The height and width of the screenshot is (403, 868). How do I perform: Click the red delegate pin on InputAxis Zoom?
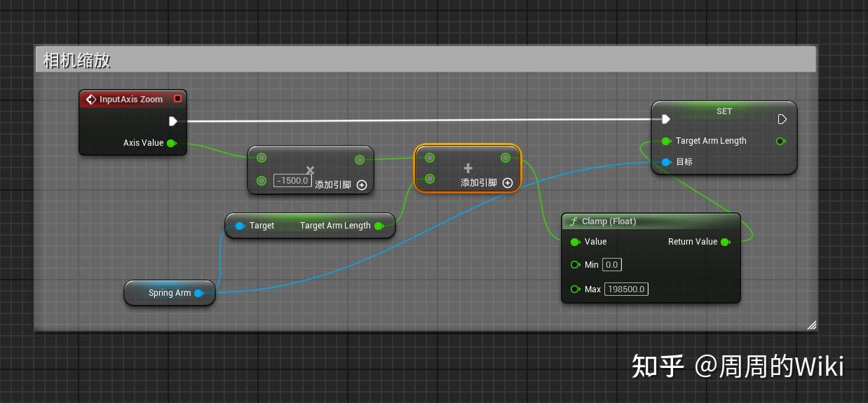177,99
